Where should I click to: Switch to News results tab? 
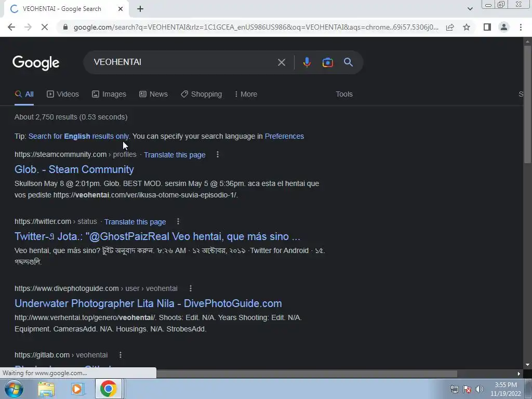point(153,95)
